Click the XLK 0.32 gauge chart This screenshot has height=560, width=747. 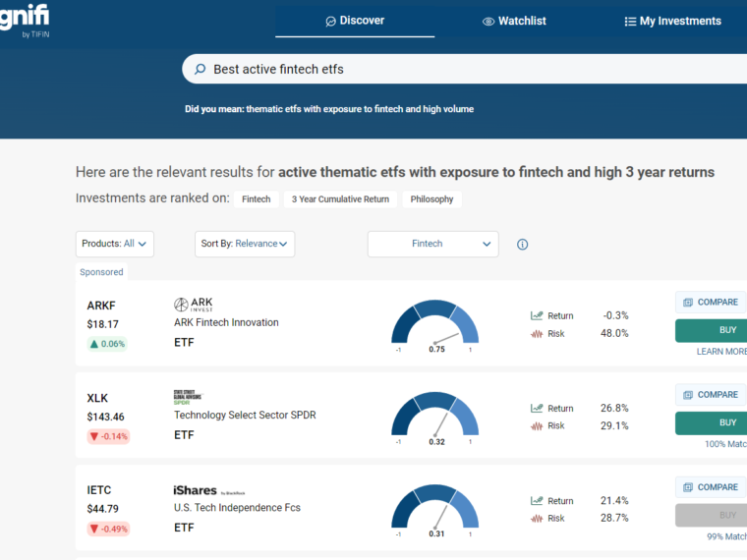435,419
